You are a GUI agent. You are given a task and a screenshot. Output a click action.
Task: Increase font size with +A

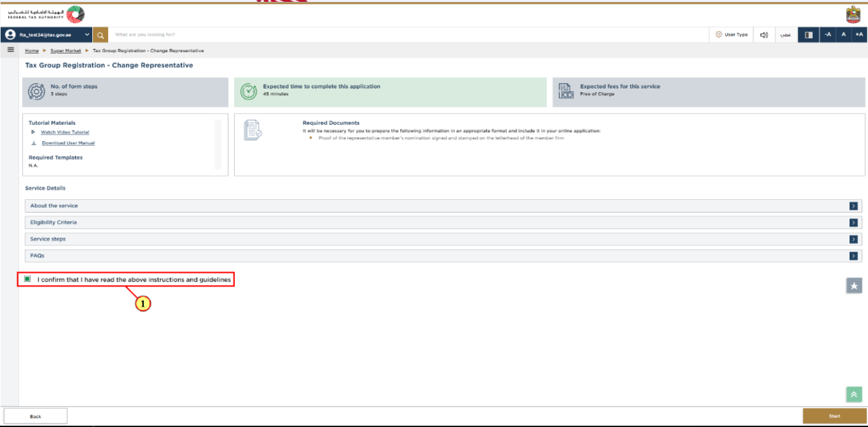859,35
